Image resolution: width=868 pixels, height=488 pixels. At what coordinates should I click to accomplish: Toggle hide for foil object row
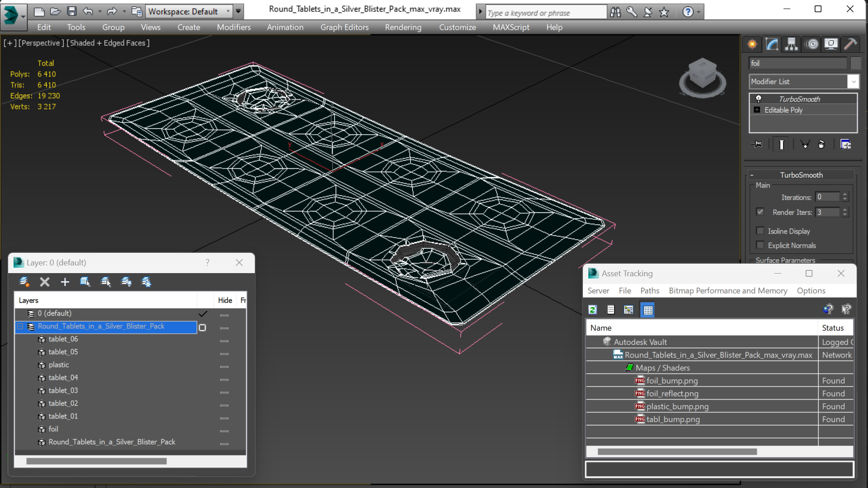click(224, 431)
